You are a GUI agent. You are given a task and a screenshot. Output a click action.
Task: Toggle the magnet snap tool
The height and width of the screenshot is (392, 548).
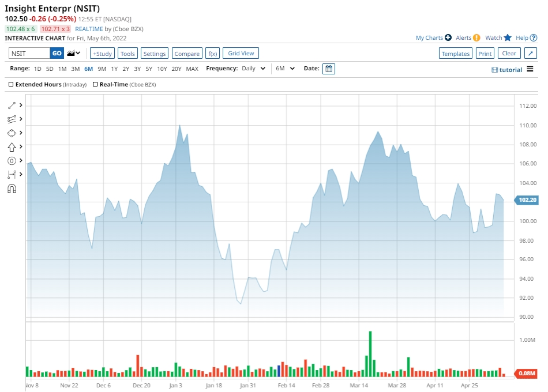click(x=12, y=189)
